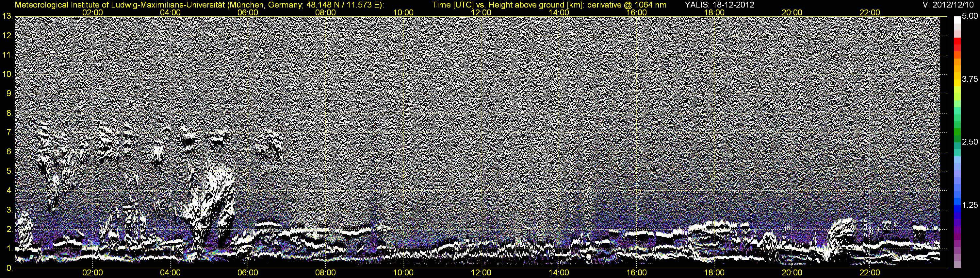Click the '02:00' tick on the upper time axis

(92, 12)
